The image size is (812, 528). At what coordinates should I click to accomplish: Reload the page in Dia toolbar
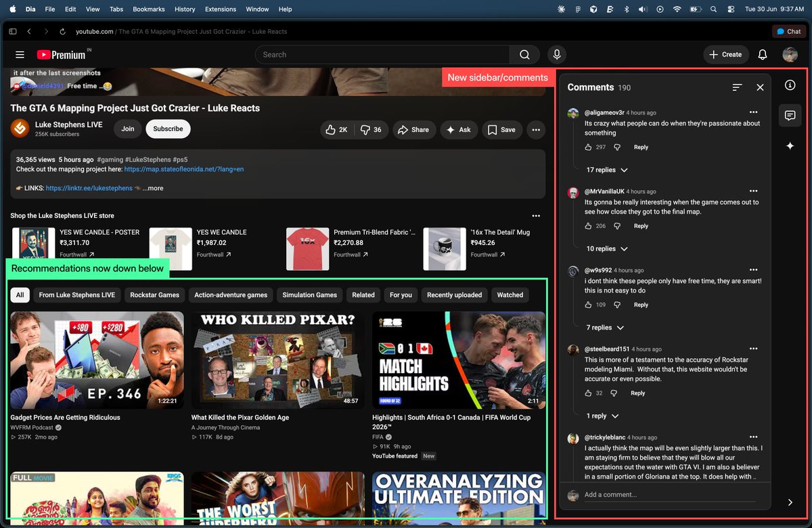point(62,32)
